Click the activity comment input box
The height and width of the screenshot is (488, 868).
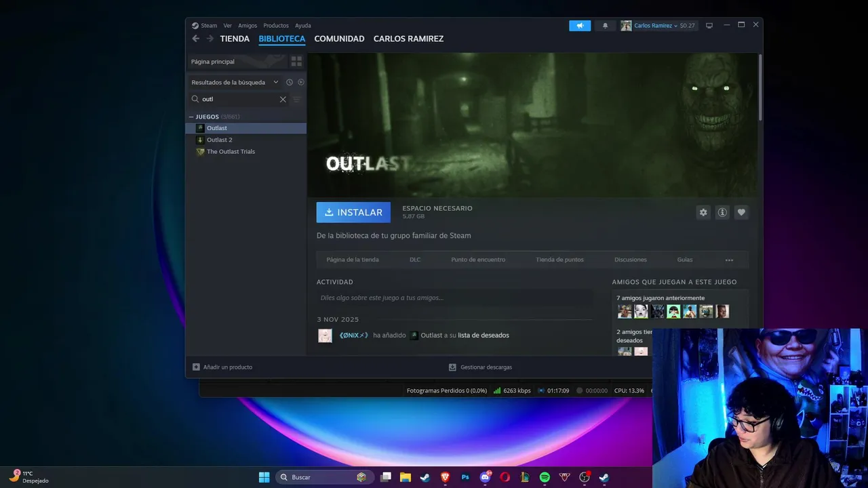454,298
